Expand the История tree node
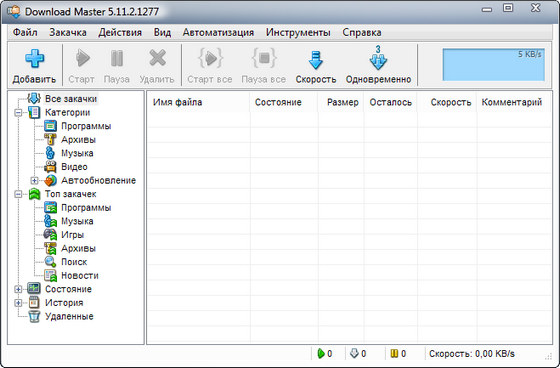The image size is (560, 368). 18,303
